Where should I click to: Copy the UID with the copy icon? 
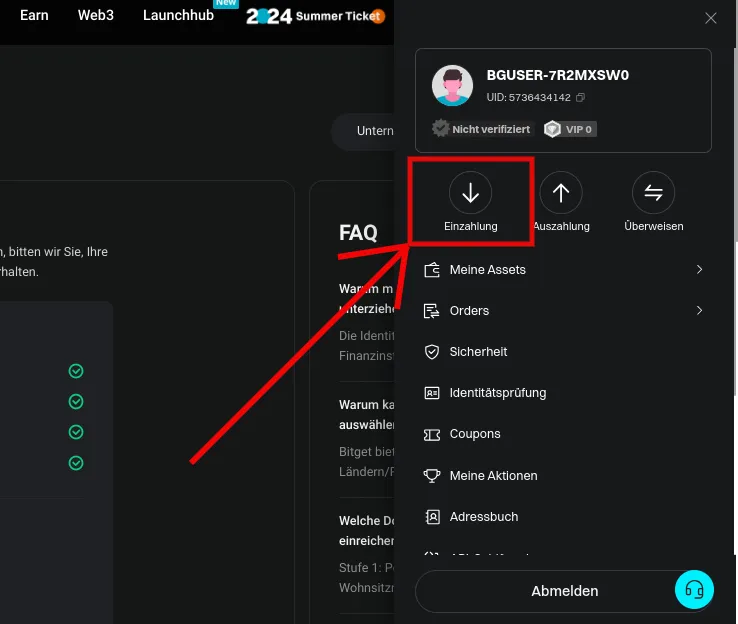click(581, 98)
